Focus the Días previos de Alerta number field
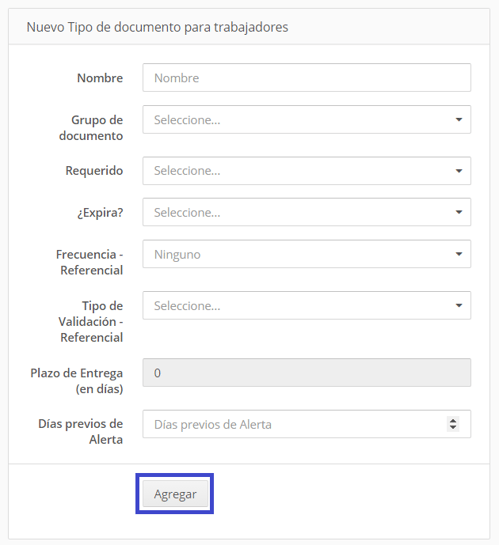This screenshot has width=499, height=545. (306, 424)
